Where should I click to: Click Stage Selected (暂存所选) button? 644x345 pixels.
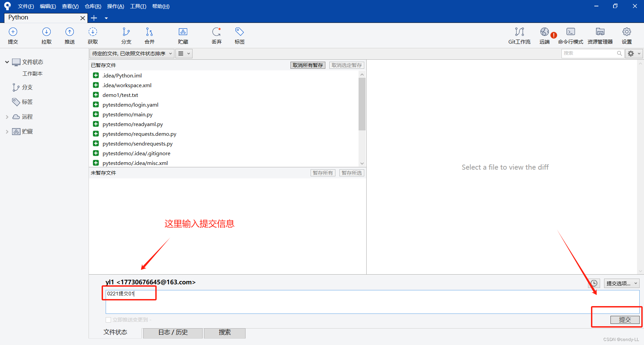pyautogui.click(x=352, y=173)
